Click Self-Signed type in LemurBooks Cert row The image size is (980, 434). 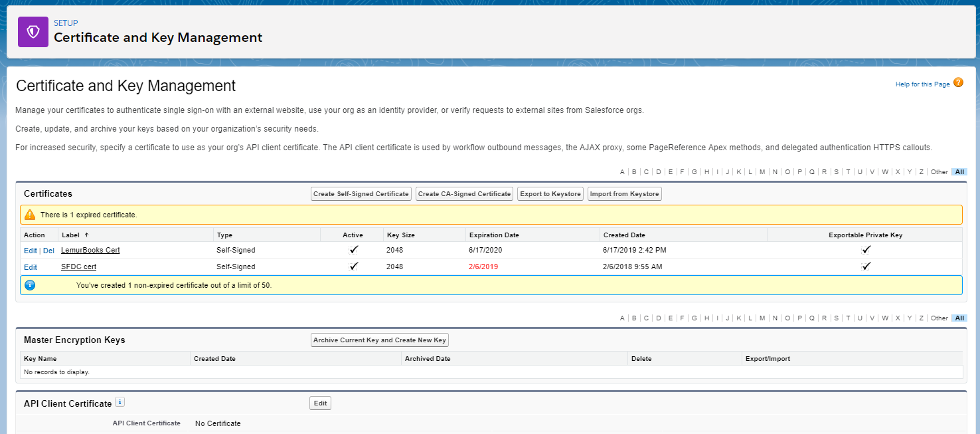(x=236, y=251)
